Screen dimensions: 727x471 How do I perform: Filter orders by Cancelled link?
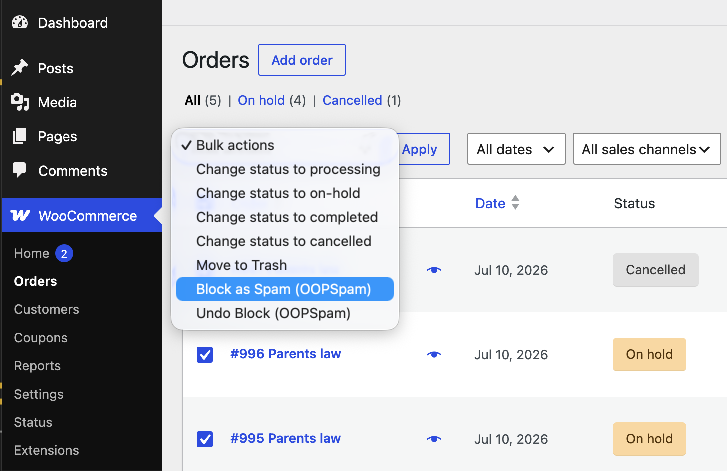352,101
